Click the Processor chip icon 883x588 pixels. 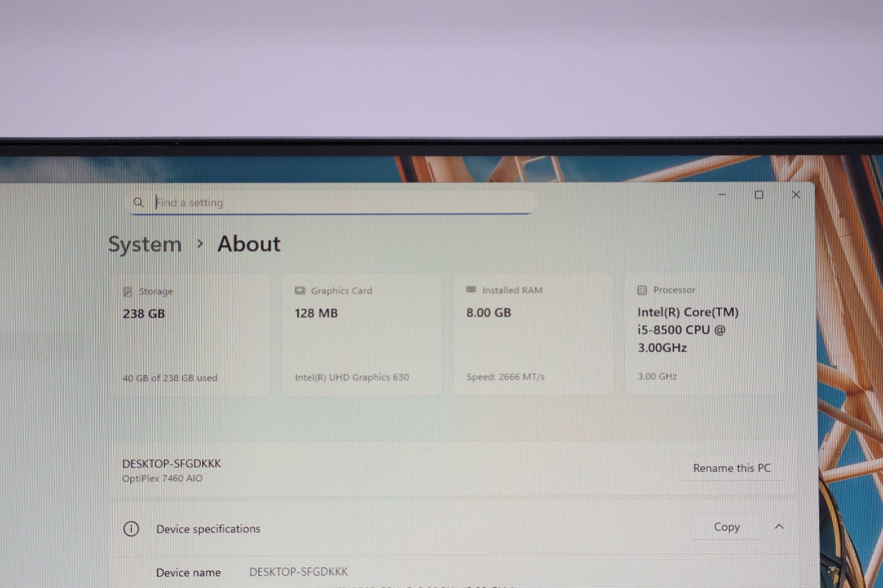click(642, 290)
